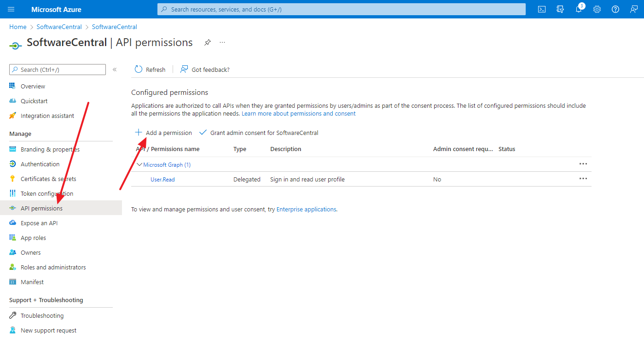Open Expose an API menu item
This screenshot has width=644, height=356.
click(x=39, y=223)
